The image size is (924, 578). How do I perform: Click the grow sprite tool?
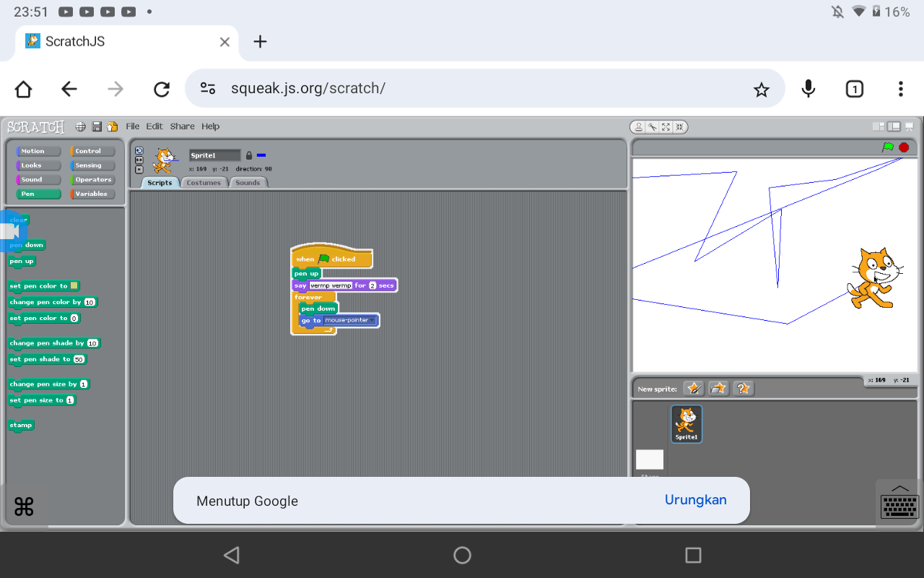(666, 127)
